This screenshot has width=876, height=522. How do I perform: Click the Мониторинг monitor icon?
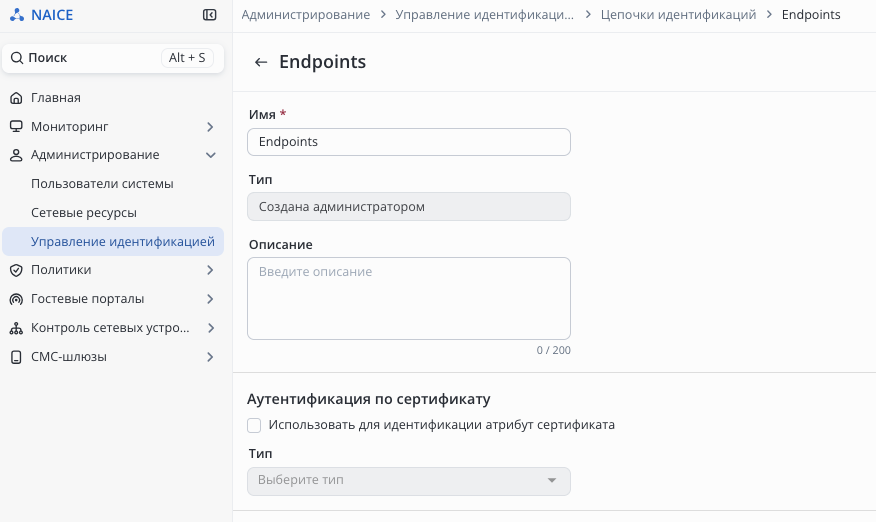click(x=16, y=127)
